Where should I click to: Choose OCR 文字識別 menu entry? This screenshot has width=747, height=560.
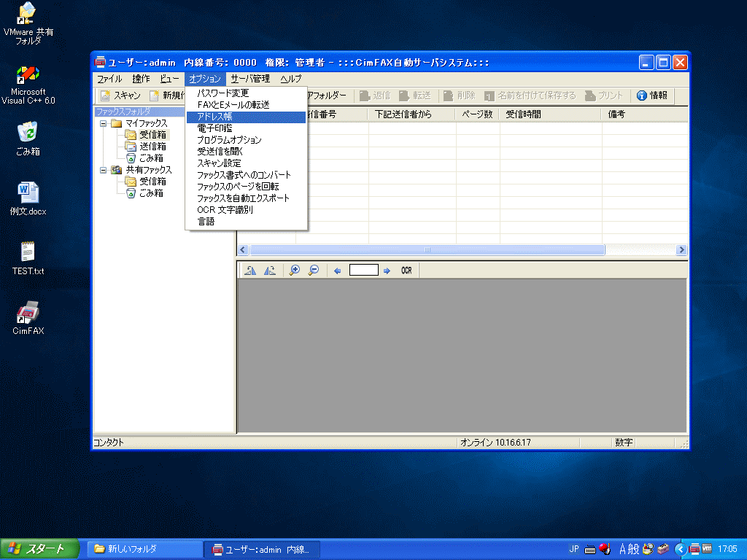(246, 210)
